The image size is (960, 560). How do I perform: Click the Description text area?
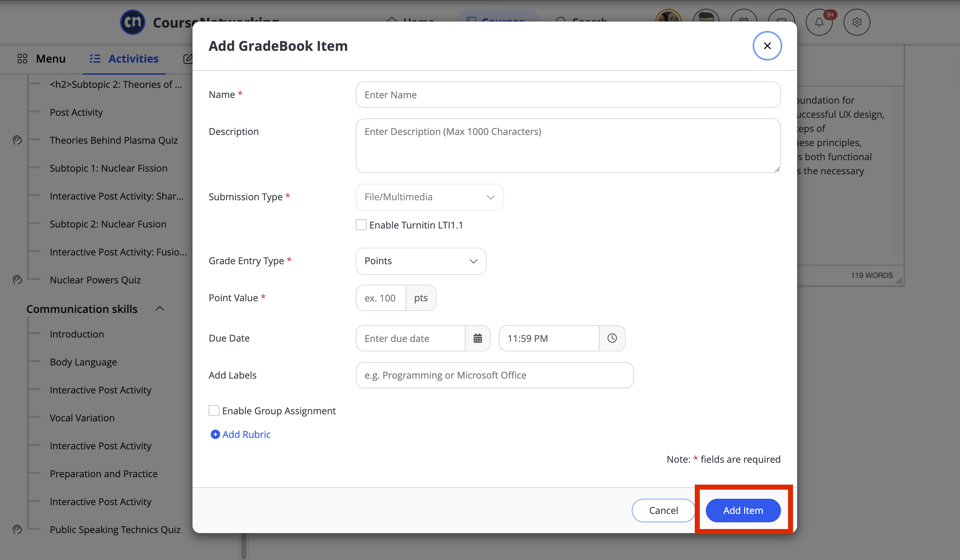coord(568,145)
